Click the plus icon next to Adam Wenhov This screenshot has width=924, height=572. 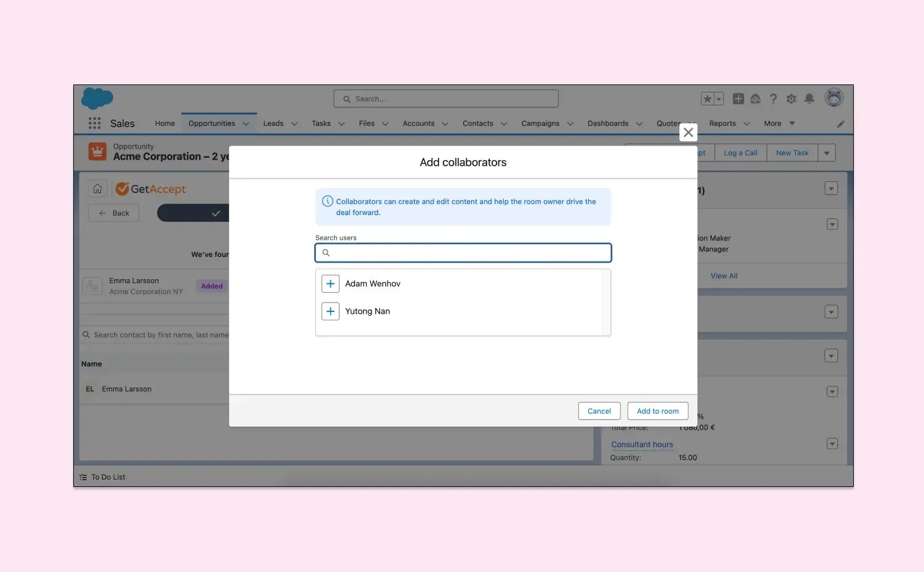(330, 284)
